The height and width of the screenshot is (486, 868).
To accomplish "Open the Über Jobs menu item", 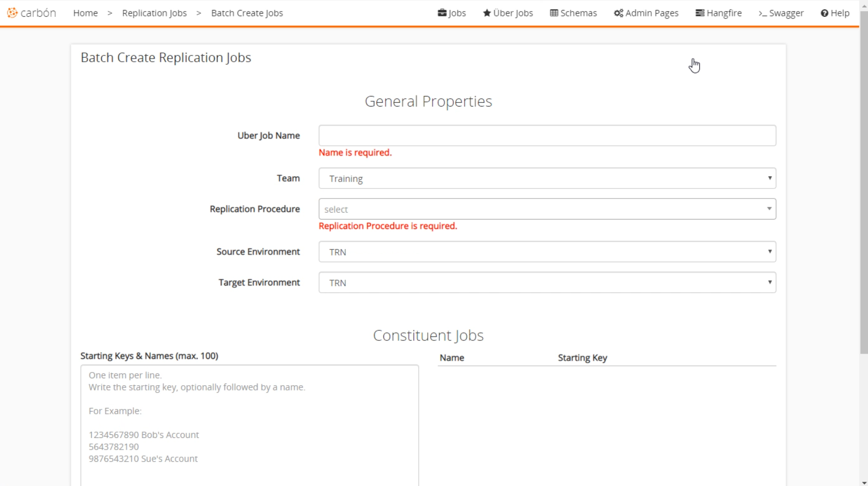I will 508,13.
